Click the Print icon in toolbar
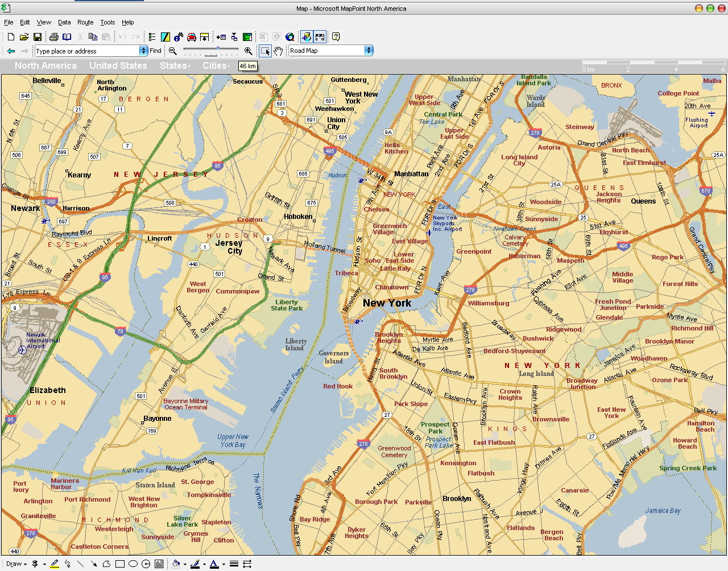This screenshot has width=728, height=571. tap(53, 37)
